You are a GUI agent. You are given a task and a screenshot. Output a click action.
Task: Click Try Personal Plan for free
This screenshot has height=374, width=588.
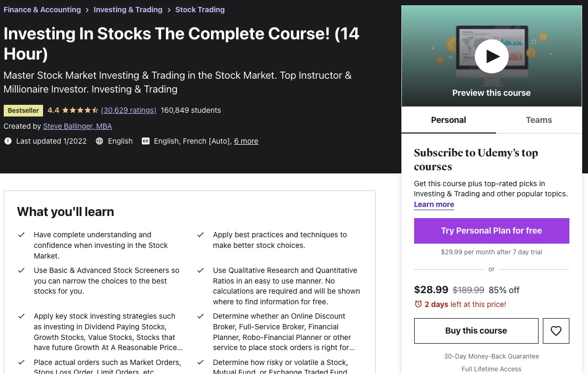pyautogui.click(x=491, y=230)
